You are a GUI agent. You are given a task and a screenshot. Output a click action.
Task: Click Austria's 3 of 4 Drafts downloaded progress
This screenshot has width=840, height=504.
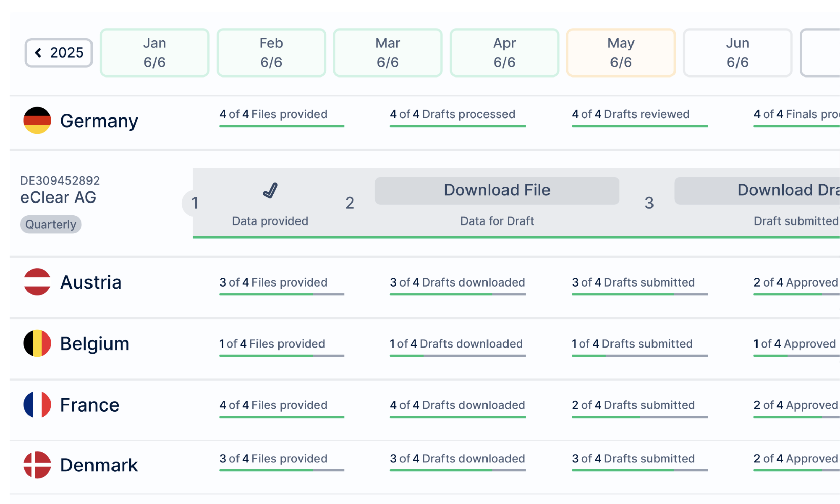[x=458, y=286]
